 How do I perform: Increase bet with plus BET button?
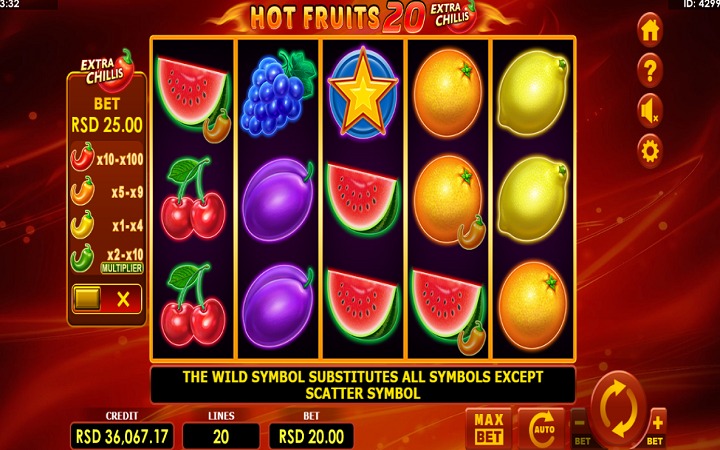pyautogui.click(x=657, y=428)
